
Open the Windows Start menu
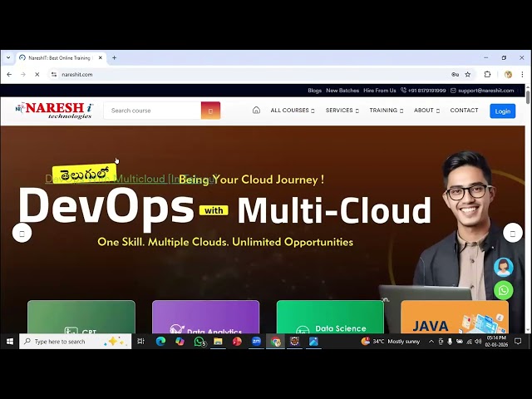pyautogui.click(x=9, y=342)
